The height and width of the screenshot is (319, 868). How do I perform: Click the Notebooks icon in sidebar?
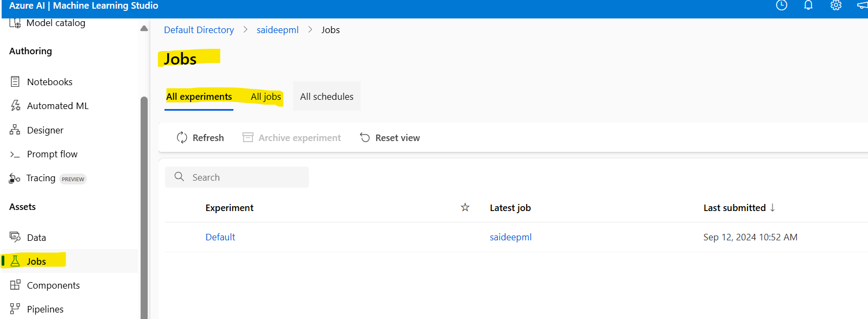tap(15, 82)
